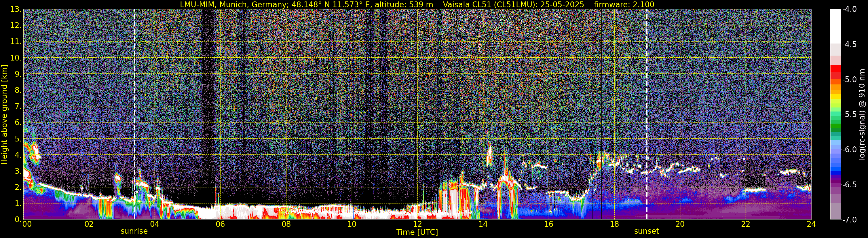
Task: Click the height axis tick '5.'
Action: tap(18, 139)
